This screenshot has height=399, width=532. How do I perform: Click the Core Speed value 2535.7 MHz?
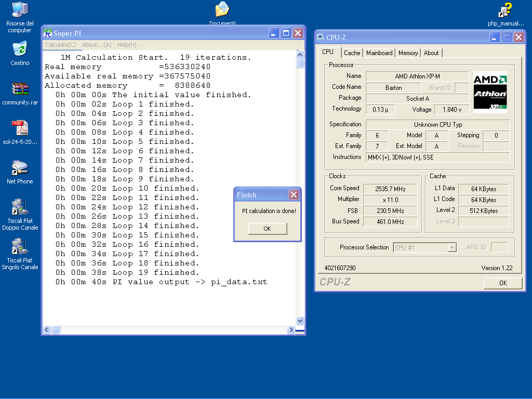pos(390,189)
